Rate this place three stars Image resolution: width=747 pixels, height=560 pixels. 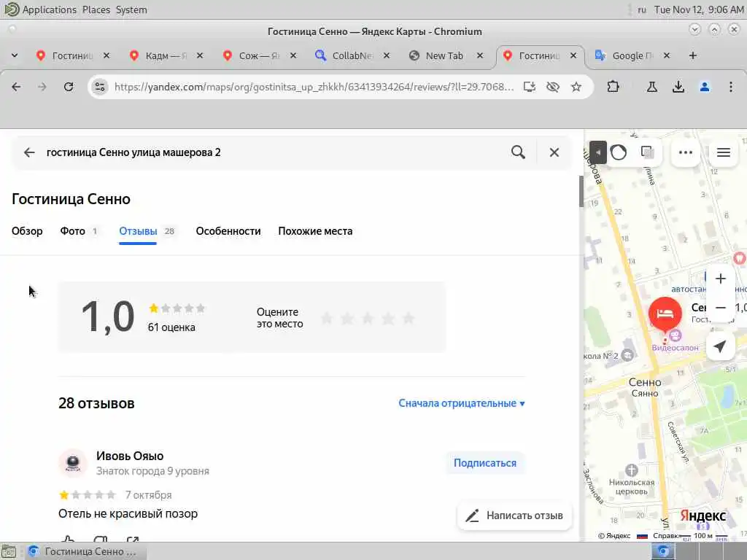[x=368, y=318]
